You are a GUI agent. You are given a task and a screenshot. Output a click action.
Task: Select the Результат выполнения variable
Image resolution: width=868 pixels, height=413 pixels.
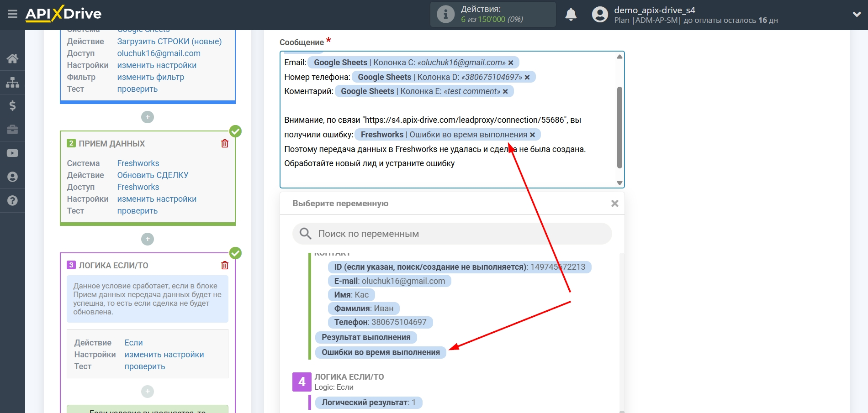coord(365,337)
